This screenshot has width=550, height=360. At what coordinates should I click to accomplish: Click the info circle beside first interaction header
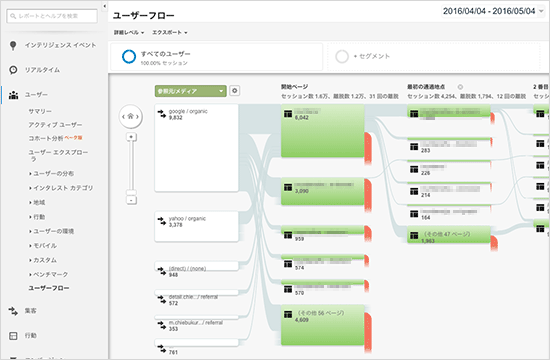[460, 87]
